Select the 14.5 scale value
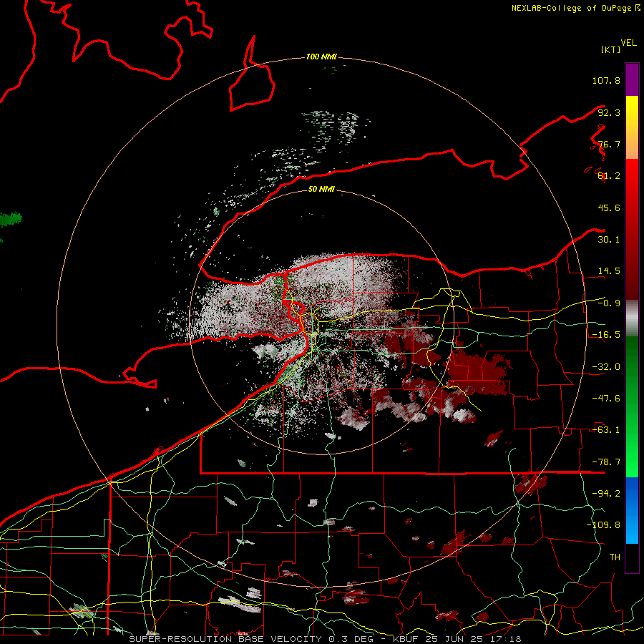The width and height of the screenshot is (644, 644). [609, 271]
